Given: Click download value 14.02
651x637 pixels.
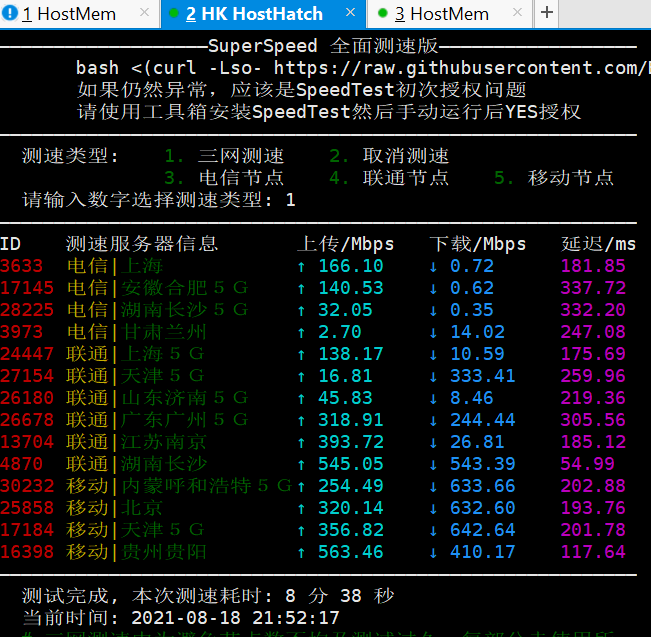Looking at the screenshot, I should (477, 332).
